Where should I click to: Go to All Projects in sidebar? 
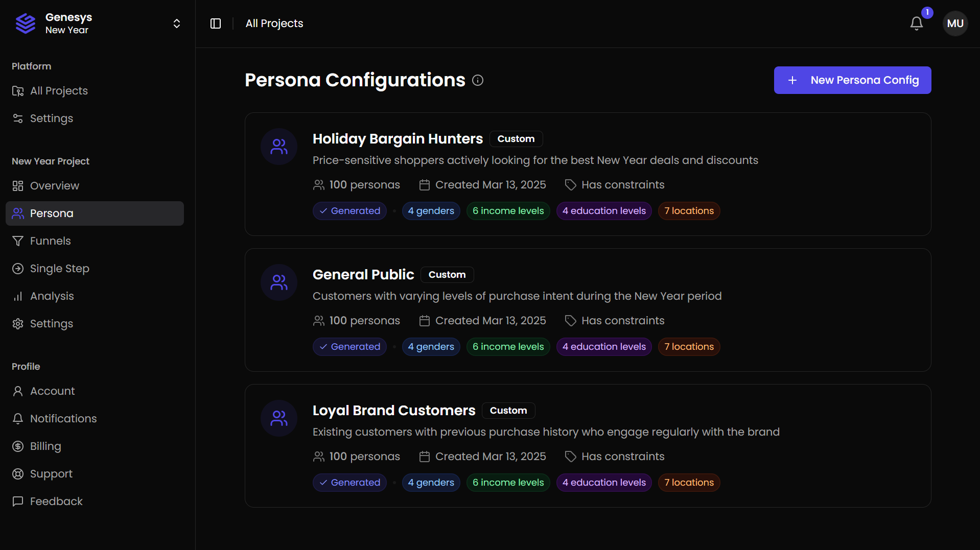(95, 91)
